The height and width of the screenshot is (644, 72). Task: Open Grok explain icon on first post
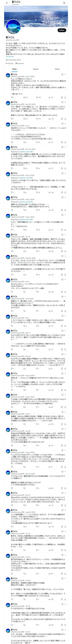point(62,74)
